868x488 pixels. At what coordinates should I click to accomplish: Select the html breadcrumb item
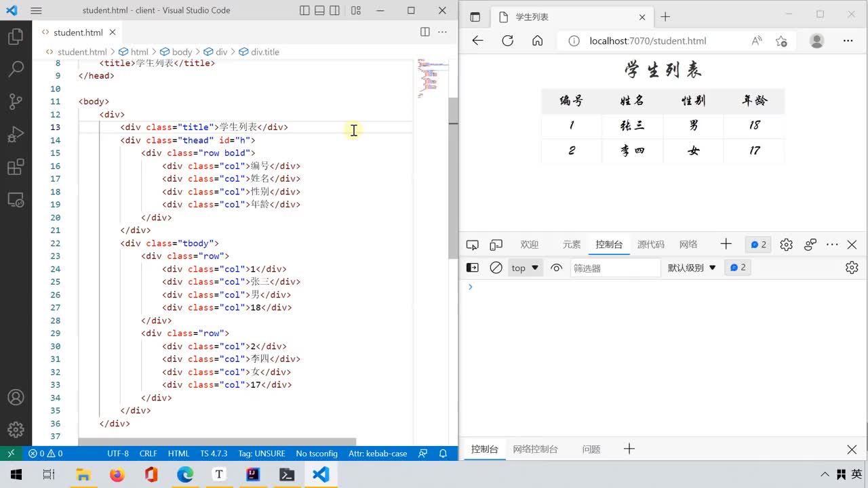[134, 52]
